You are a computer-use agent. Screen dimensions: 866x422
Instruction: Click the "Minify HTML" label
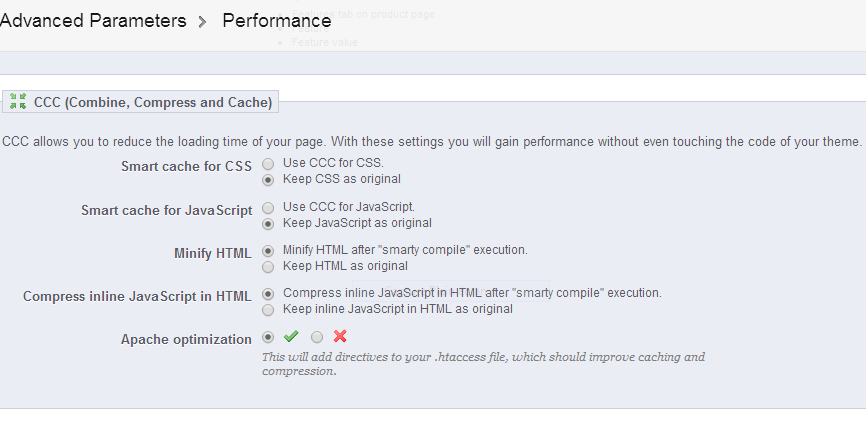point(212,253)
